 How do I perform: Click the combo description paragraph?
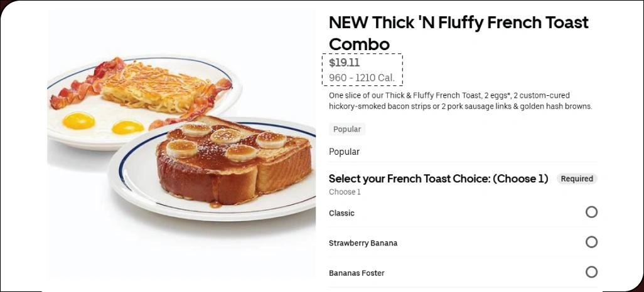(x=460, y=101)
